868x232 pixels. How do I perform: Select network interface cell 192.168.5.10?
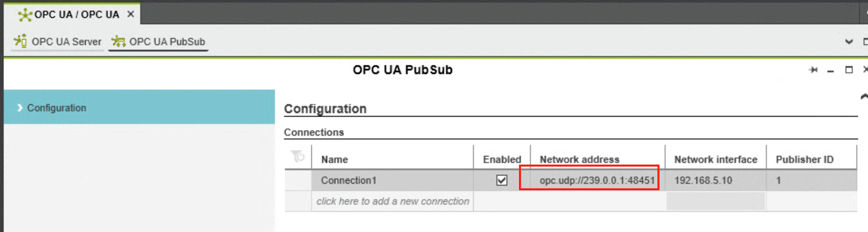point(716,180)
